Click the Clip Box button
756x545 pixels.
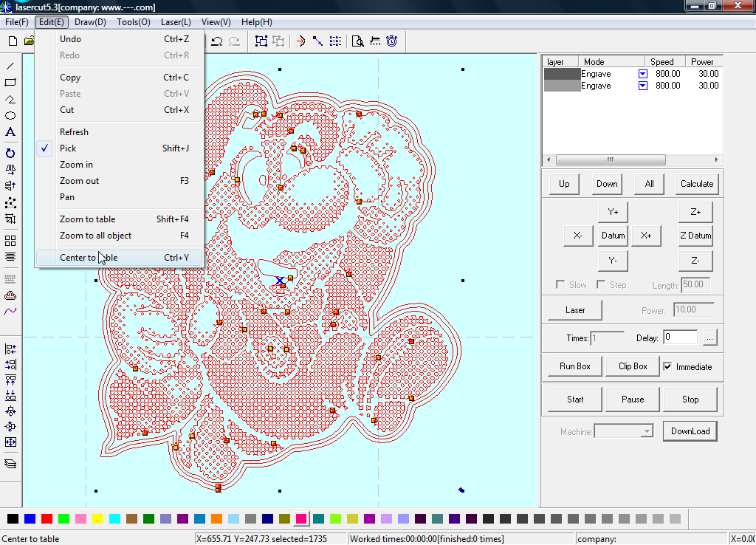tap(633, 366)
